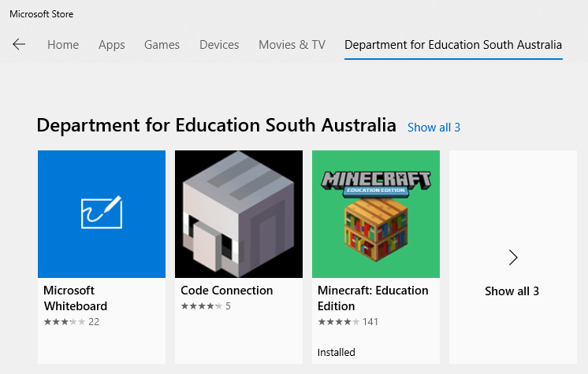This screenshot has width=588, height=374.
Task: Click the Show all 3 tile label
Action: pyautogui.click(x=512, y=291)
